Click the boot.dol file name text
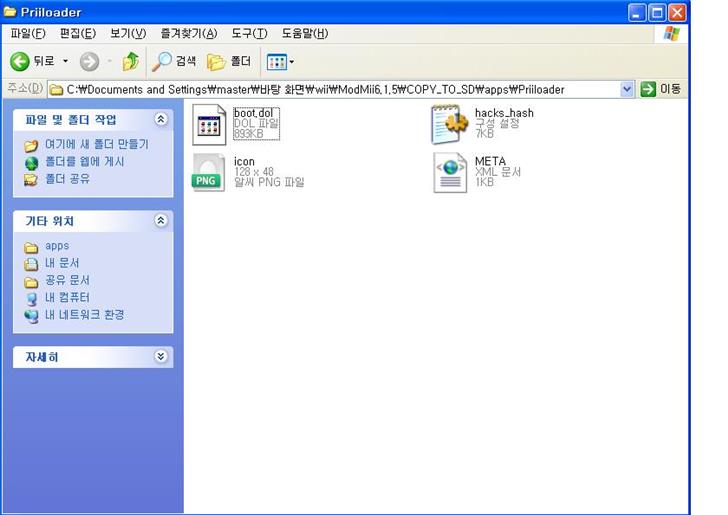Image resolution: width=728 pixels, height=515 pixels. [254, 113]
